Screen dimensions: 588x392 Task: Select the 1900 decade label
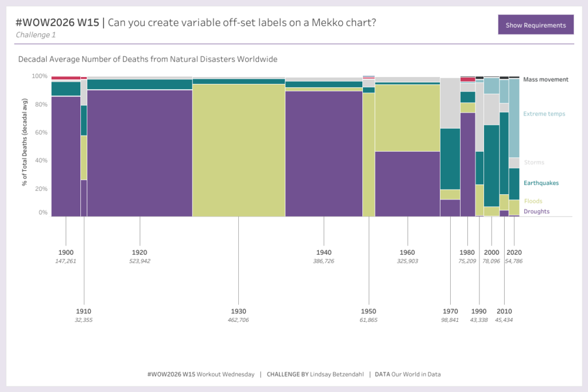[66, 252]
